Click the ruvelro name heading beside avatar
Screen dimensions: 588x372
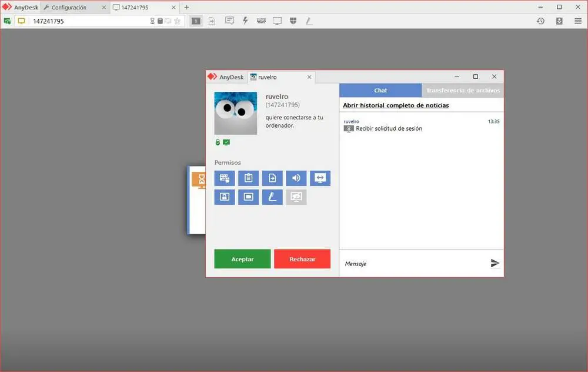277,97
